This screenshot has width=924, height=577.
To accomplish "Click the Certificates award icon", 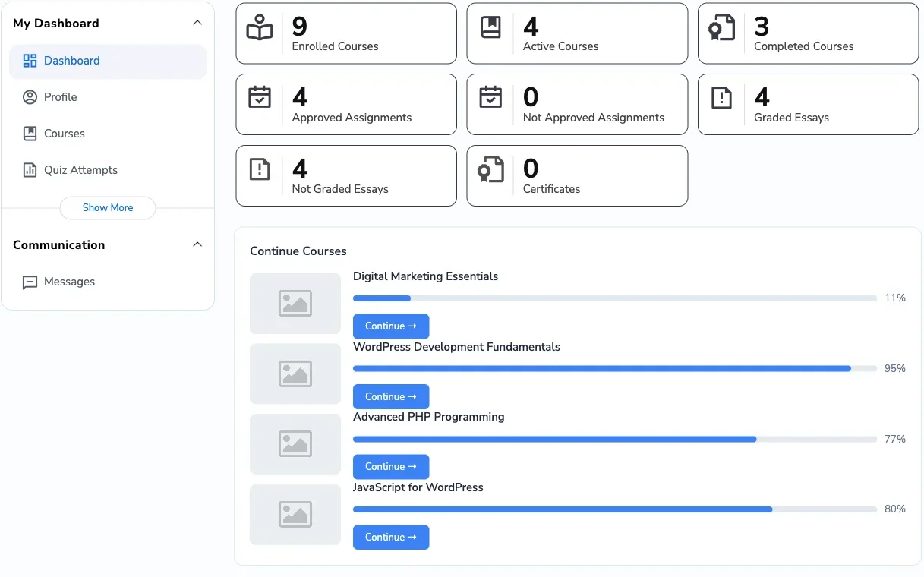I will pyautogui.click(x=490, y=169).
